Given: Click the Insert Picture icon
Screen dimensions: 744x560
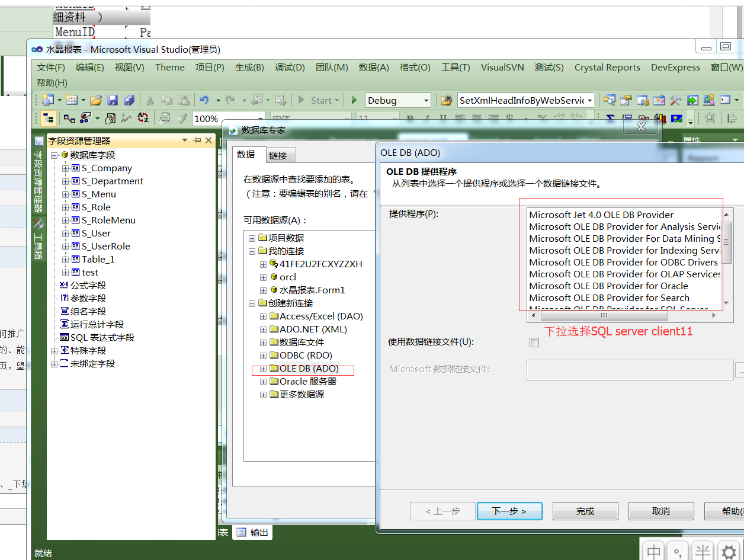Looking at the screenshot, I should click(x=676, y=119).
